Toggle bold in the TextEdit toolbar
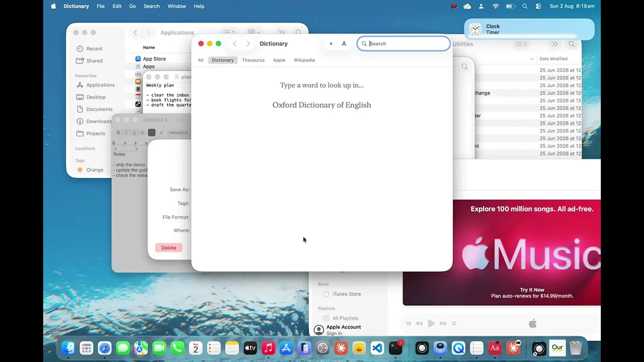 point(118,133)
